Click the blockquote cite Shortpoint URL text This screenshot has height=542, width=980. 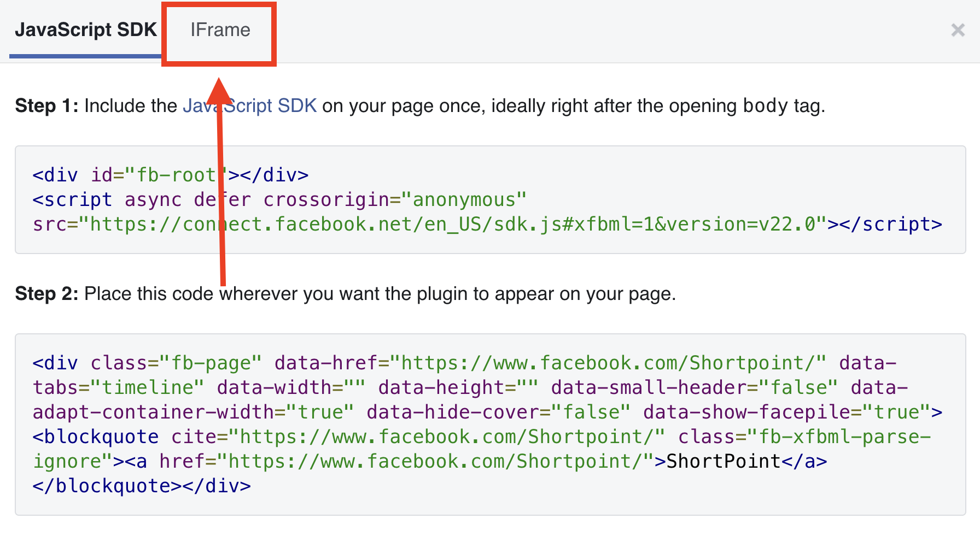[x=446, y=437]
